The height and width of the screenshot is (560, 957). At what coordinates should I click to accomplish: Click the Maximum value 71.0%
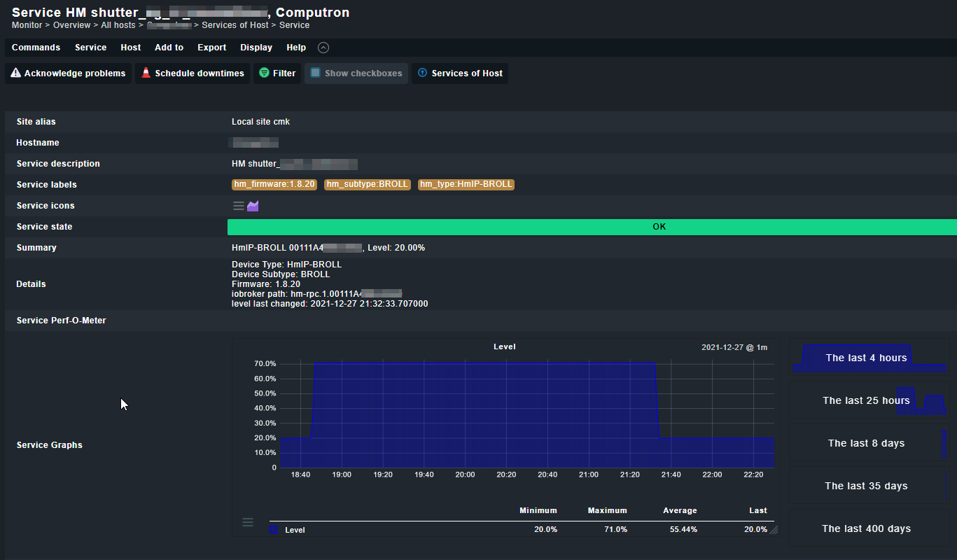coord(615,530)
